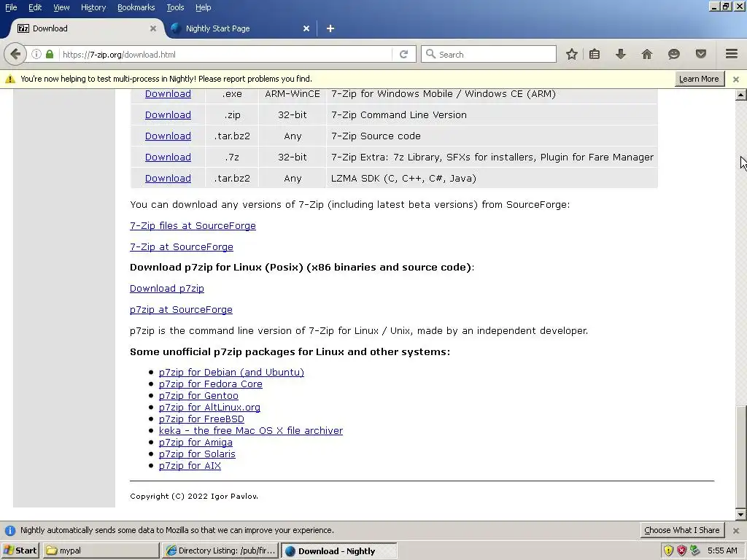This screenshot has width=747, height=560.
Task: Open a new tab with plus button
Action: pos(330,28)
